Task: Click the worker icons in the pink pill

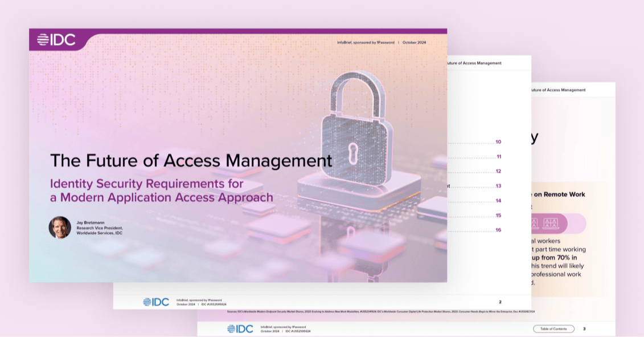Action: [x=542, y=223]
